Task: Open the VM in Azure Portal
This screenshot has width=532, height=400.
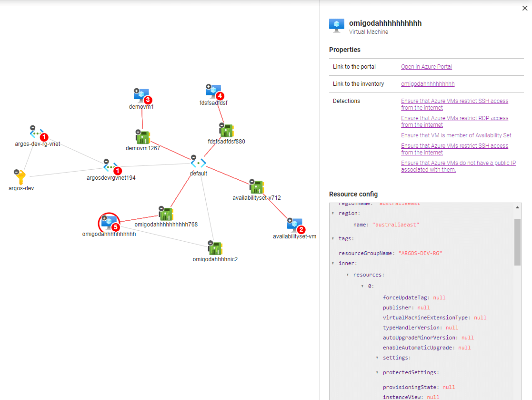Action: (426, 66)
